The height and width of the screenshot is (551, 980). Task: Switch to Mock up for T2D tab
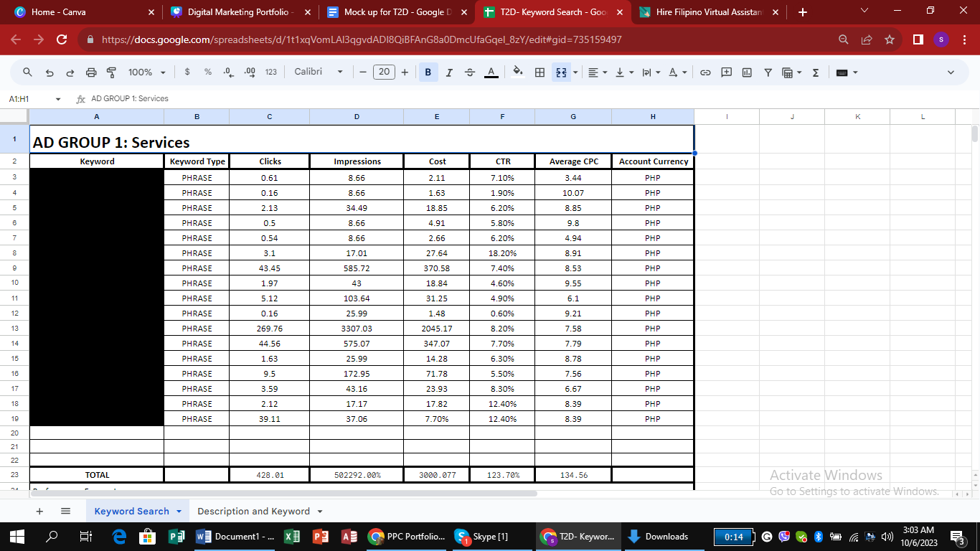396,12
